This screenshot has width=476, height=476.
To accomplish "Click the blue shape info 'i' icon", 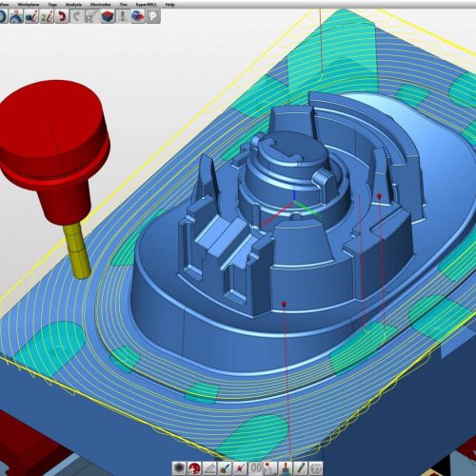I will pos(31,16).
